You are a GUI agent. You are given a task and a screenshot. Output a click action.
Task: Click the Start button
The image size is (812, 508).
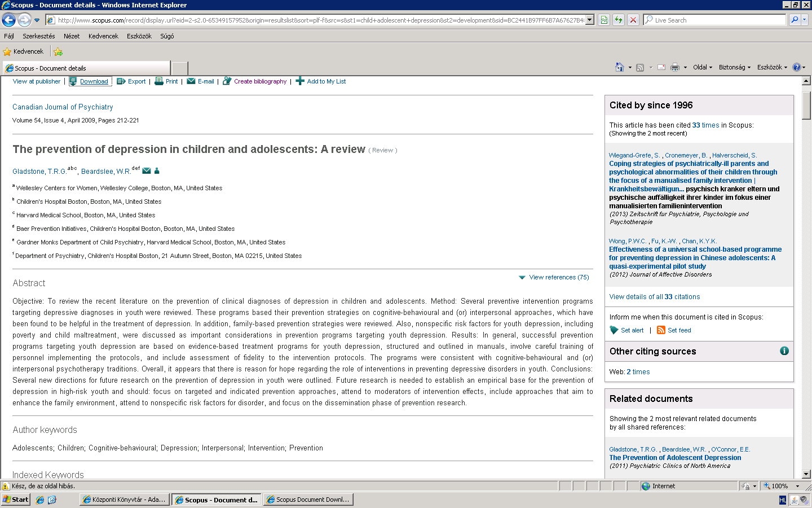tap(16, 500)
